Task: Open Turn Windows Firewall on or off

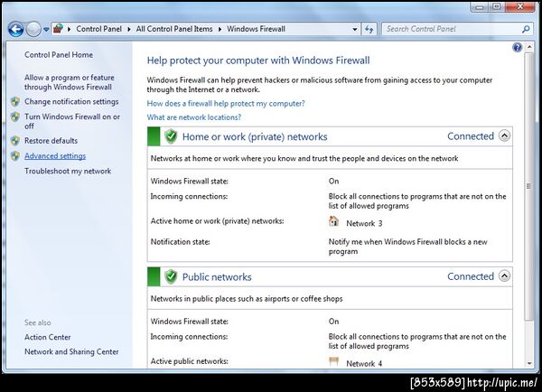Action: pyautogui.click(x=72, y=121)
